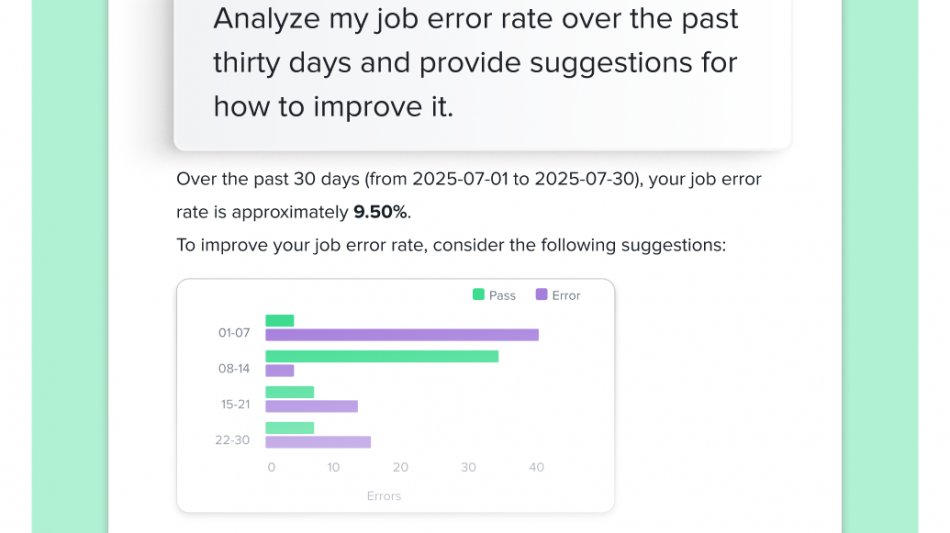The height and width of the screenshot is (533, 950).
Task: Select the 01-07 green Pass bar
Action: [x=280, y=320]
